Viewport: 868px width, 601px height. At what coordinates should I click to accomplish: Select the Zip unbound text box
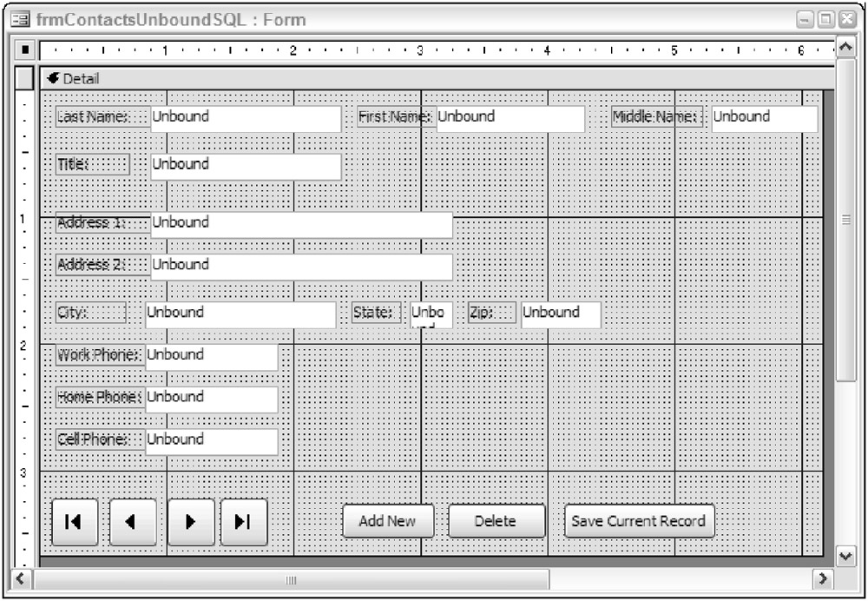tap(560, 314)
